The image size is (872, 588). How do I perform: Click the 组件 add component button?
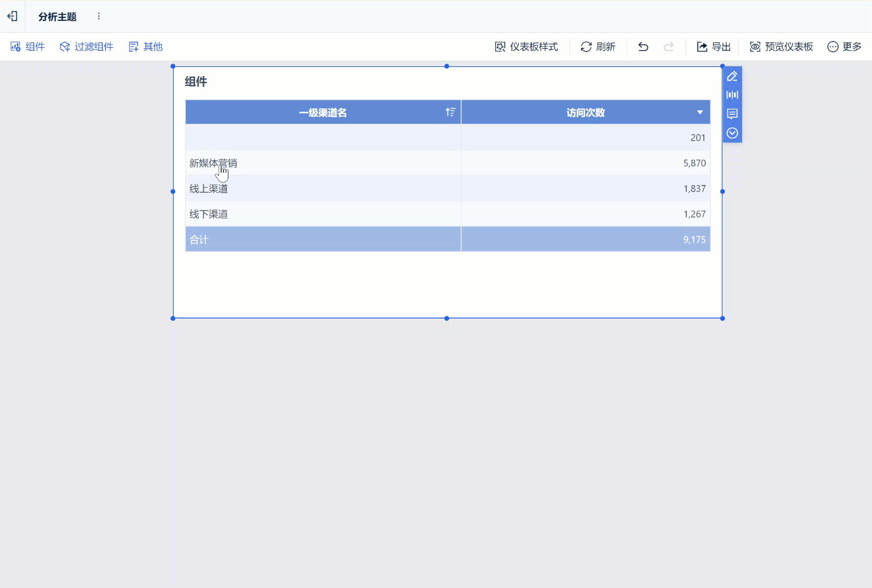27,47
